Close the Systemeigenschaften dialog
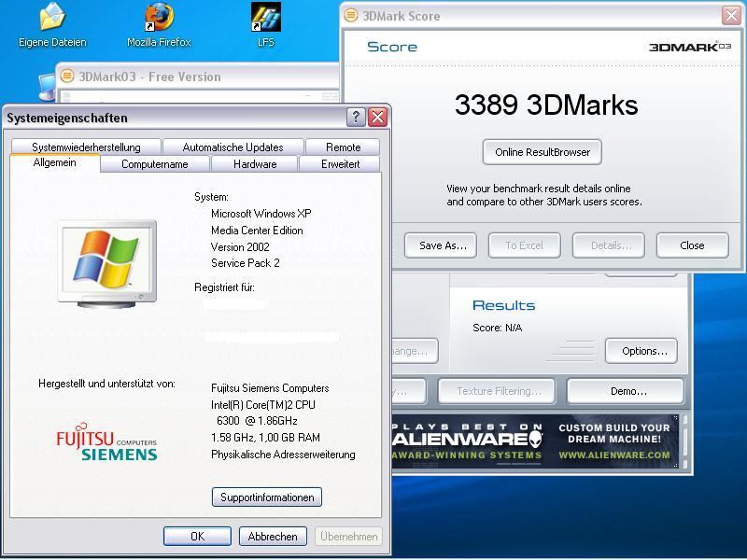This screenshot has width=747, height=560. (378, 117)
